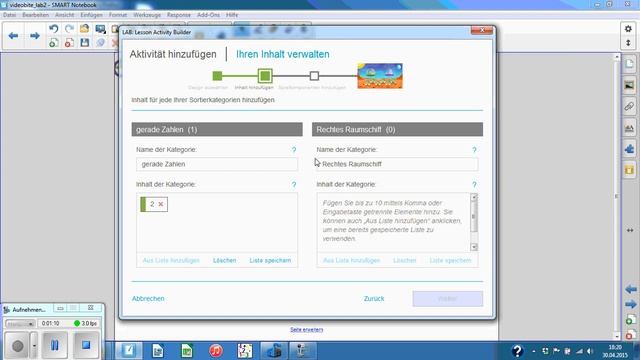Open the Ansicht menu

coord(64,15)
